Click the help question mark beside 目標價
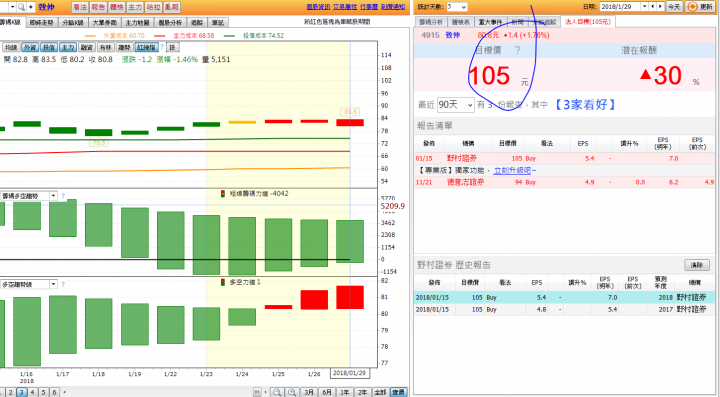Image resolution: width=720 pixels, height=397 pixels. [518, 50]
